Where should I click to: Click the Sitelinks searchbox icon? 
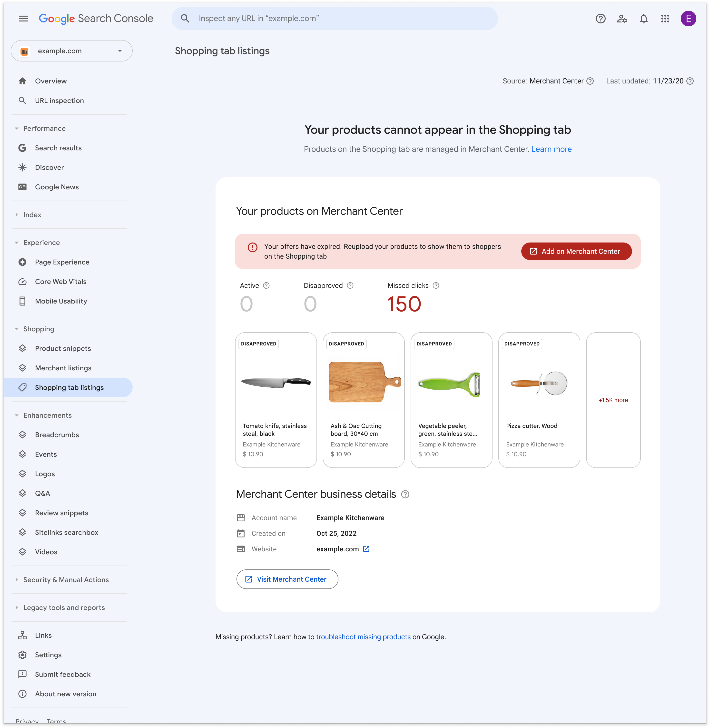click(x=23, y=532)
